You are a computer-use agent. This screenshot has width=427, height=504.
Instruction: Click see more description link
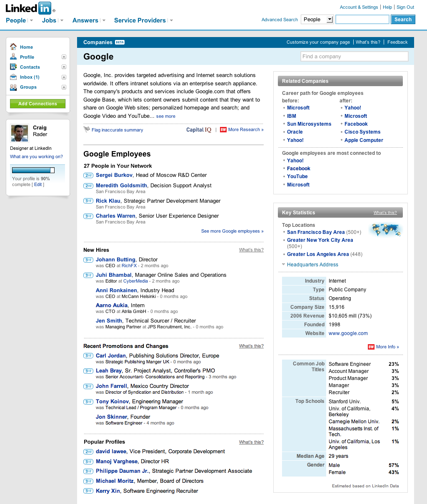tap(166, 117)
